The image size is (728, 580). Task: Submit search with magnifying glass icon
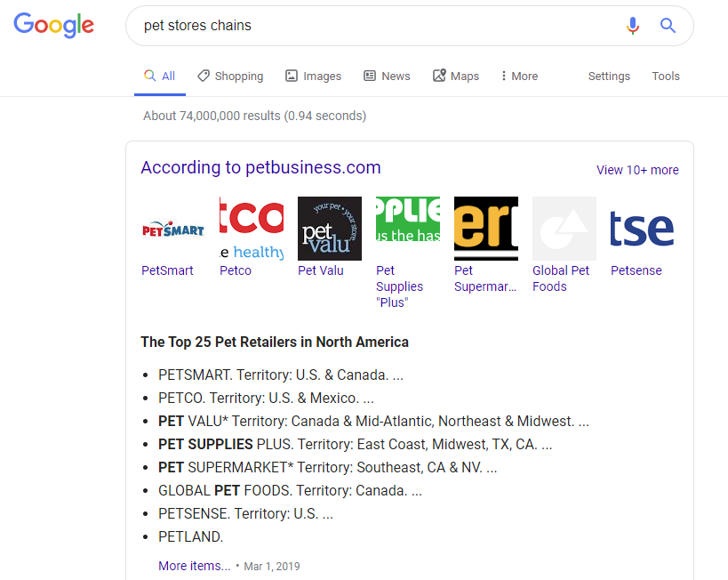click(668, 25)
